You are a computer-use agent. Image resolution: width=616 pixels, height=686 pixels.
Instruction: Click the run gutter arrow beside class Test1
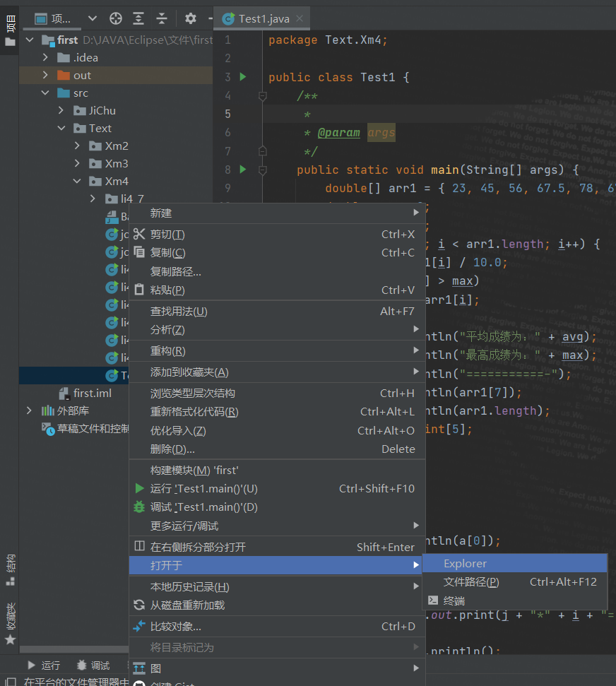(x=243, y=77)
